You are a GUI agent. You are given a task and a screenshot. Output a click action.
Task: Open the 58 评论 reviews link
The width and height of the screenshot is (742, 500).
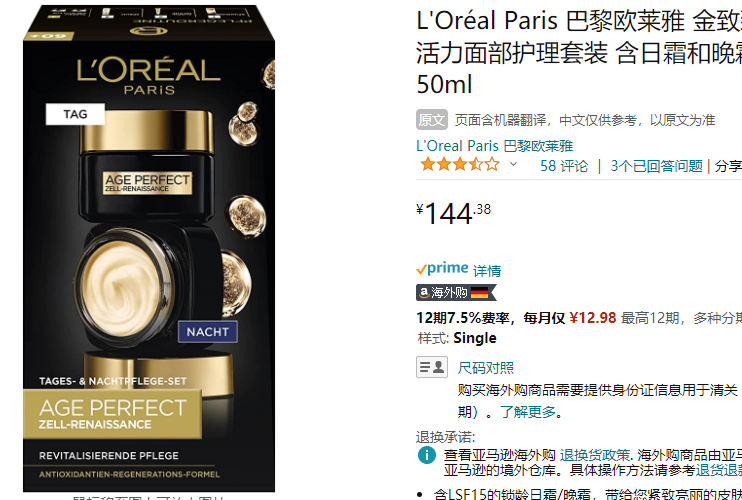[564, 166]
